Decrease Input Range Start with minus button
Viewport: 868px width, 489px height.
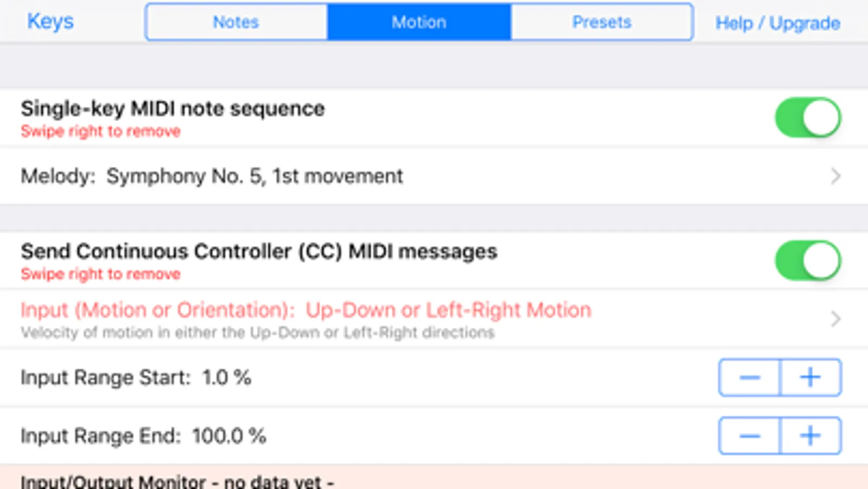click(750, 378)
